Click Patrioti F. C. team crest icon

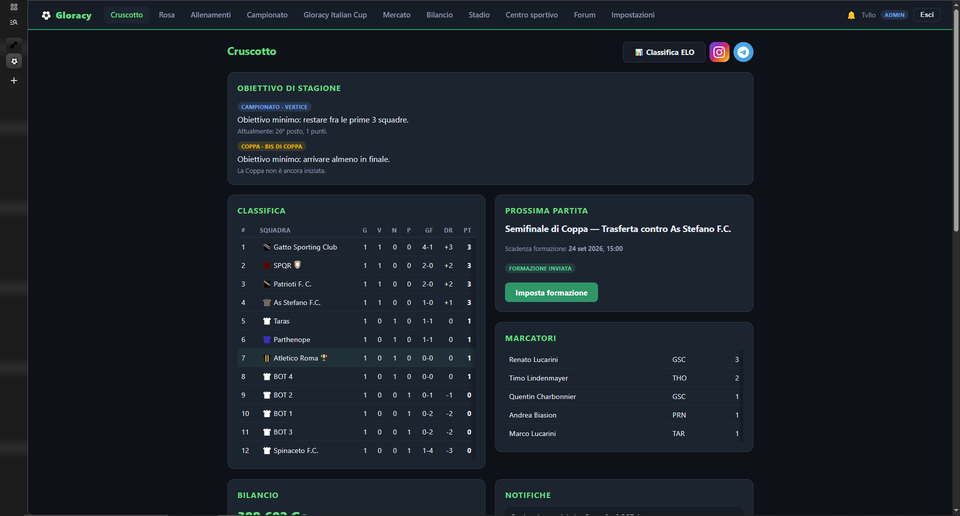click(266, 284)
